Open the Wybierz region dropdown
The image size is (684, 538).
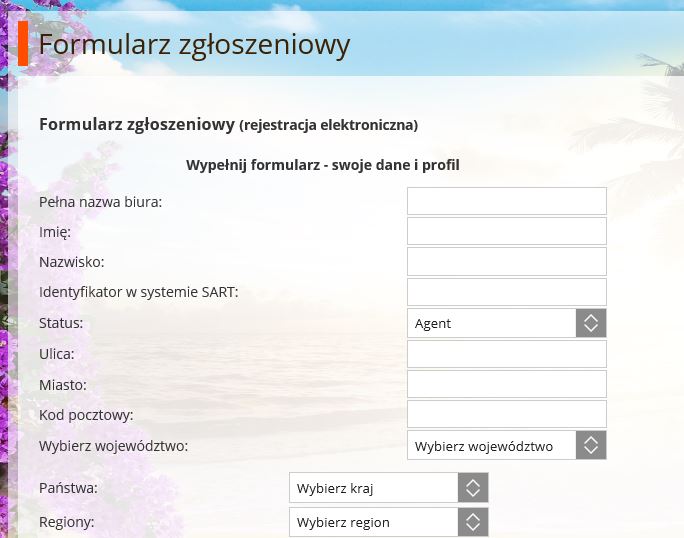tap(388, 522)
